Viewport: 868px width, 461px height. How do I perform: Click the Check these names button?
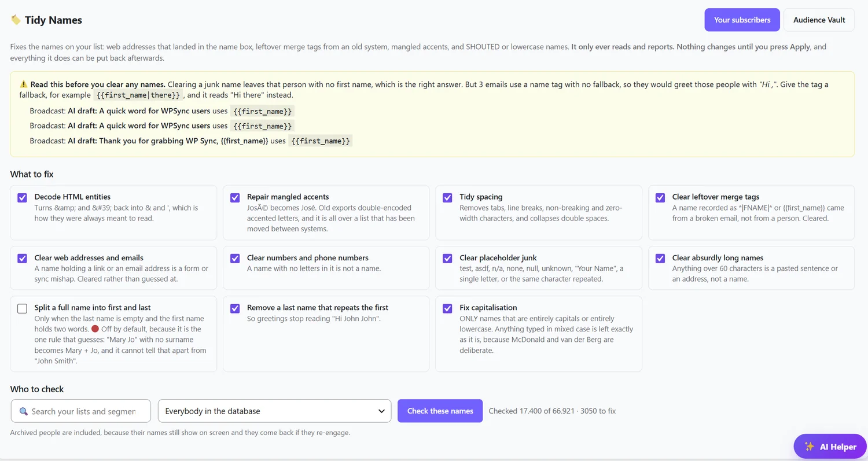[x=440, y=411]
